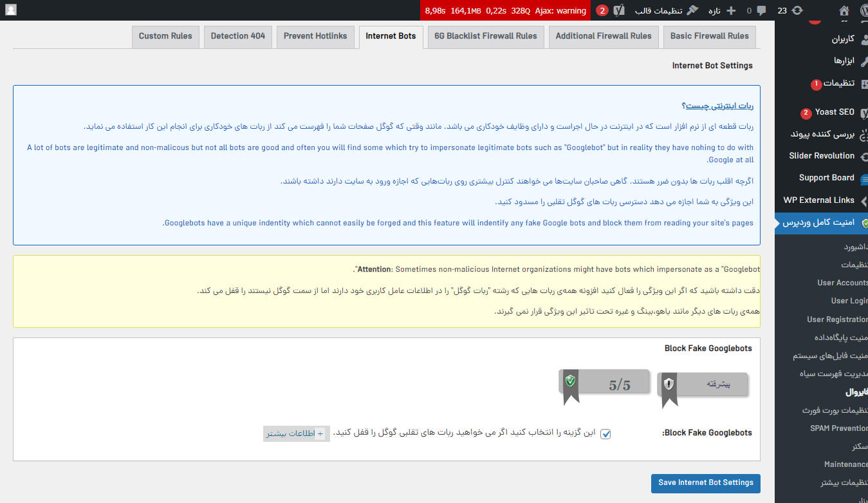This screenshot has width=868, height=503.
Task: Click the user avatar in admin bar
Action: pyautogui.click(x=11, y=10)
